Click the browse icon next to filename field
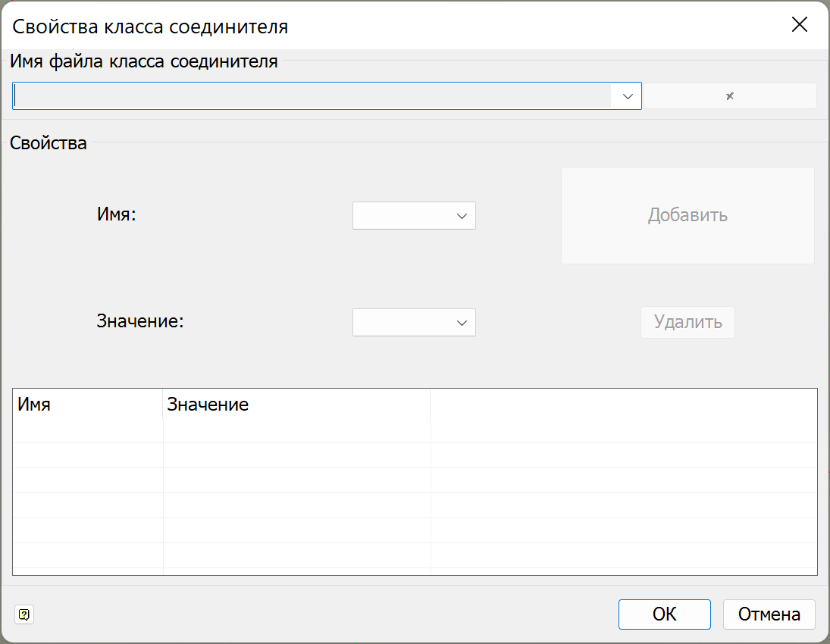The height and width of the screenshot is (644, 830). coord(728,95)
